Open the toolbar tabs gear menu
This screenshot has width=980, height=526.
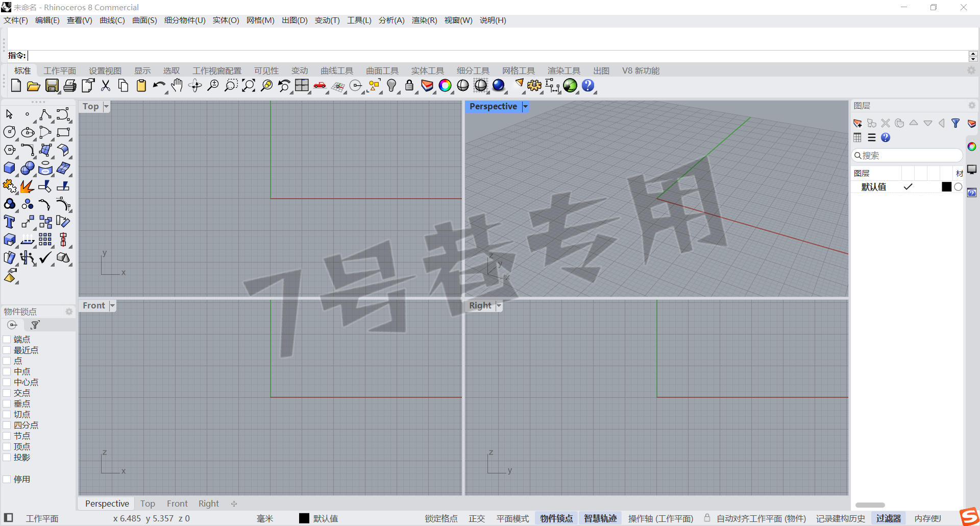(x=971, y=70)
